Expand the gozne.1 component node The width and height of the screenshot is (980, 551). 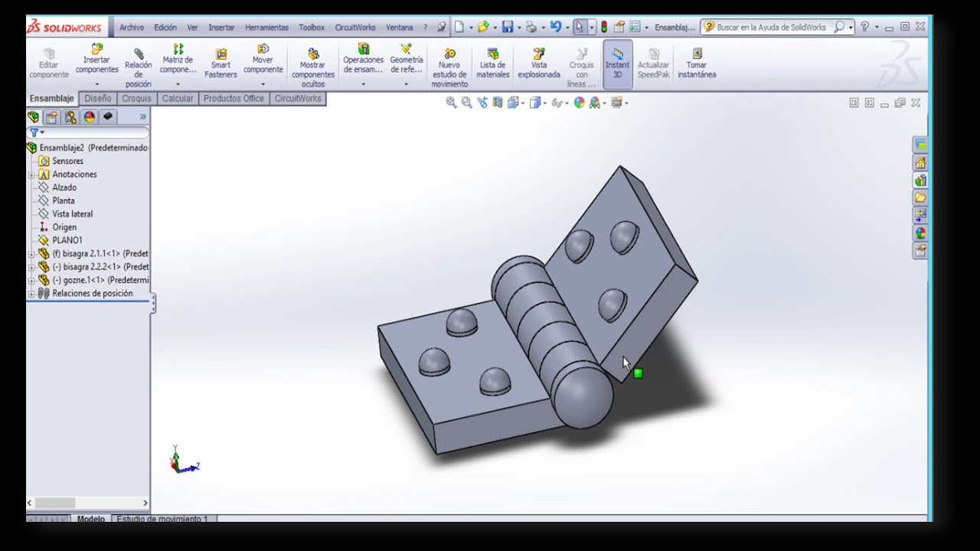pos(31,280)
